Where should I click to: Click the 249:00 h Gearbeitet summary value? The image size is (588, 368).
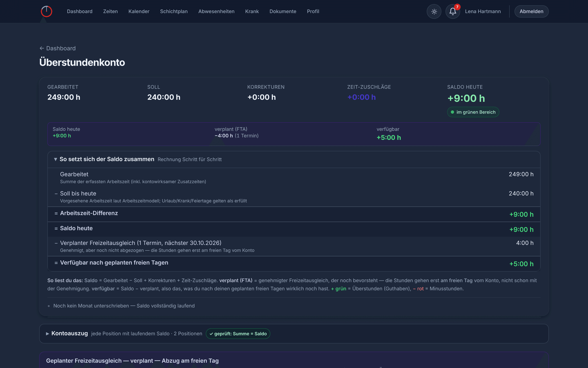(x=64, y=97)
